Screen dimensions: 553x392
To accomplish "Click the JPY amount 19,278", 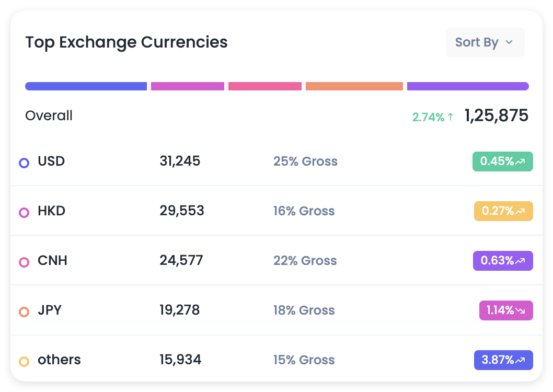I will point(179,310).
